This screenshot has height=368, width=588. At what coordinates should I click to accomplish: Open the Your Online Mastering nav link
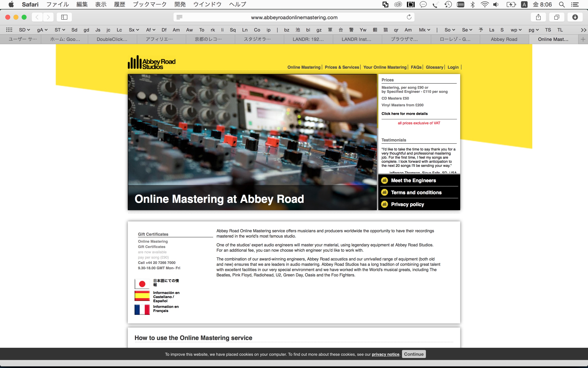pos(385,67)
